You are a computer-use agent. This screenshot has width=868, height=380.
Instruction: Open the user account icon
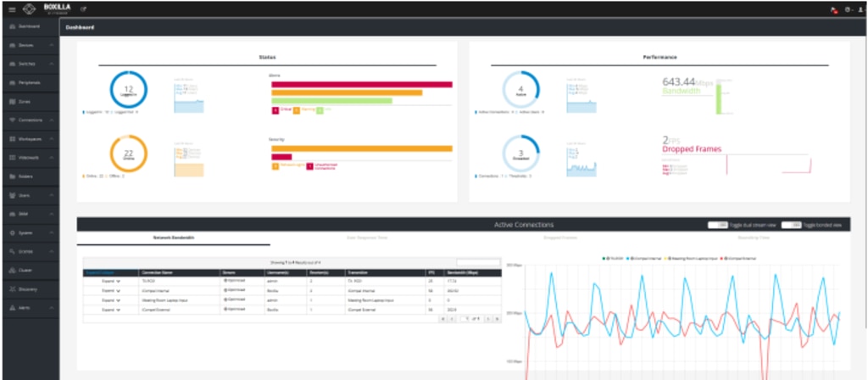point(860,10)
